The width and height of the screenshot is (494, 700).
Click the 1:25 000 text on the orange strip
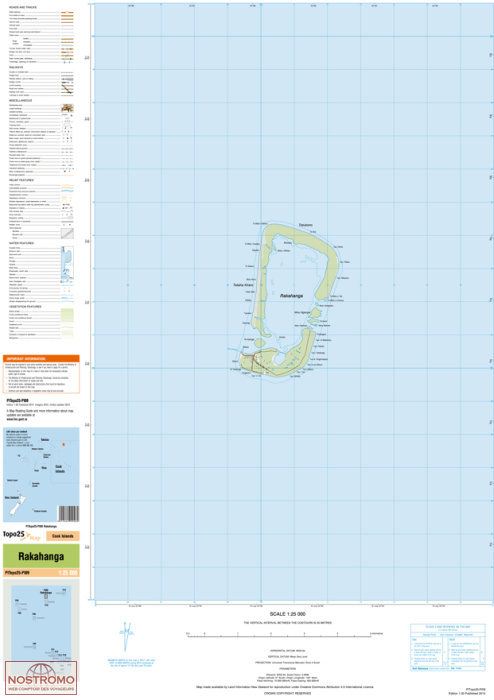click(68, 573)
